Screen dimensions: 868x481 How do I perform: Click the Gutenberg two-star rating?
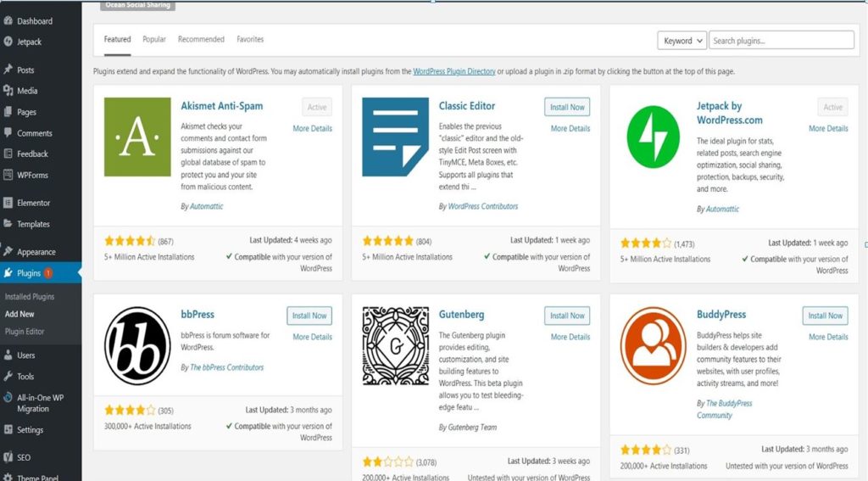click(x=387, y=461)
